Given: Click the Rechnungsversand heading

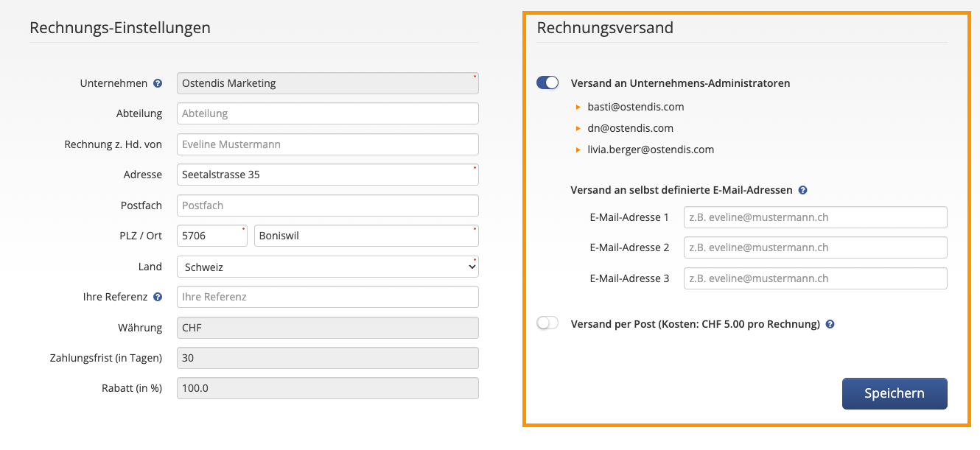Looking at the screenshot, I should coord(605,28).
